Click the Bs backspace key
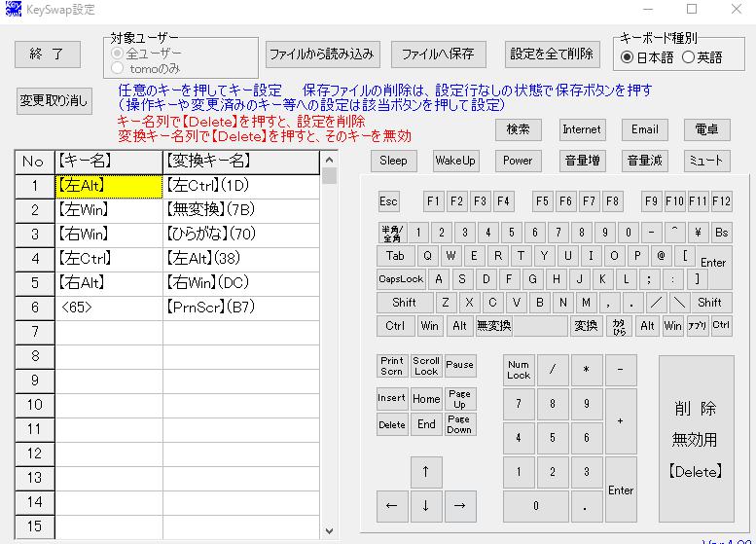756x544 pixels. pos(722,233)
